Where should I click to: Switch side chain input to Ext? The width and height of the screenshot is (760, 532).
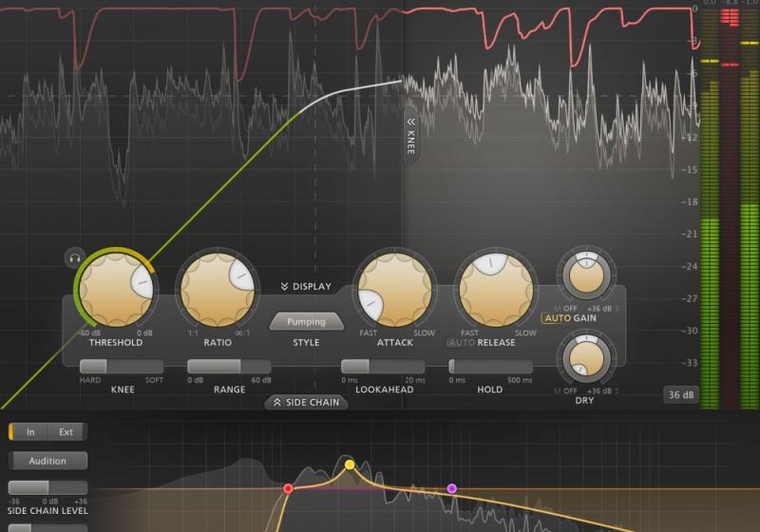(x=66, y=432)
